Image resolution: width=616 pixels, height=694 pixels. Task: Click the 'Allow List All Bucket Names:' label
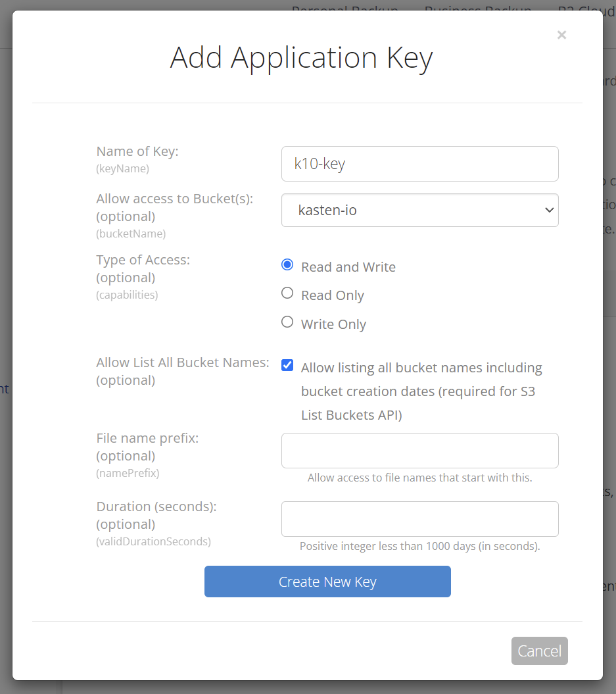coord(183,362)
